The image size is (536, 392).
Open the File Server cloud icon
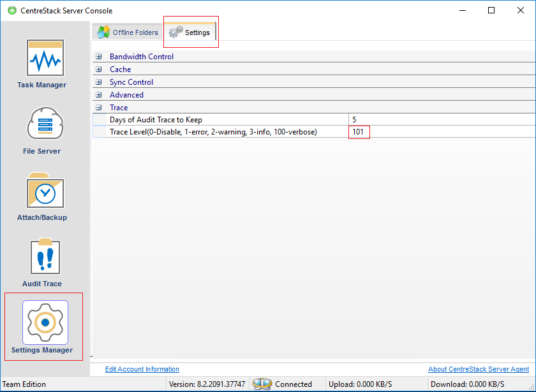pos(45,123)
